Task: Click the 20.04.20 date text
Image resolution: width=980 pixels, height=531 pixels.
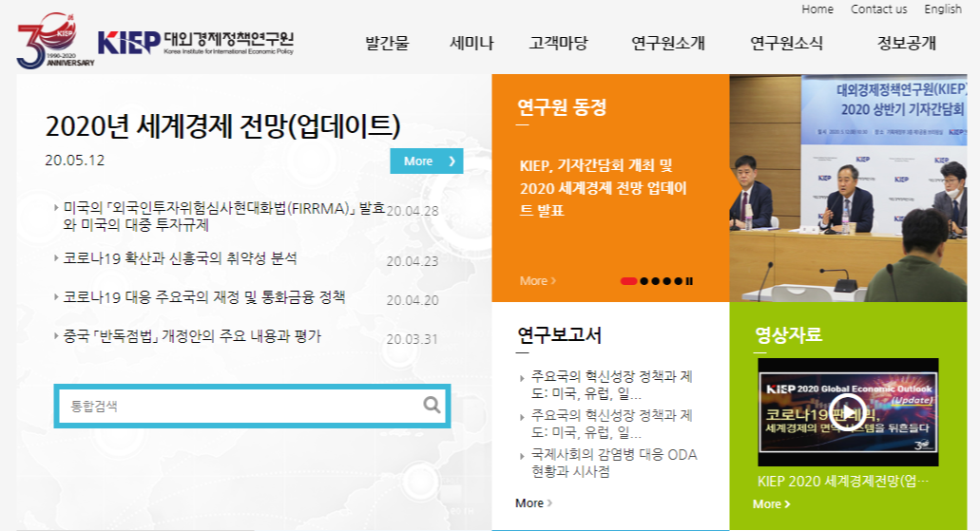Action: point(413,300)
